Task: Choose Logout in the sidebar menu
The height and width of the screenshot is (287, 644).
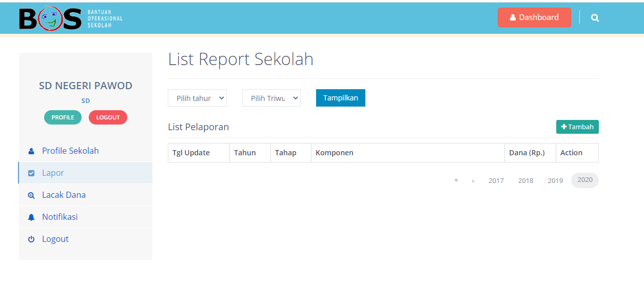Action: (x=86, y=239)
